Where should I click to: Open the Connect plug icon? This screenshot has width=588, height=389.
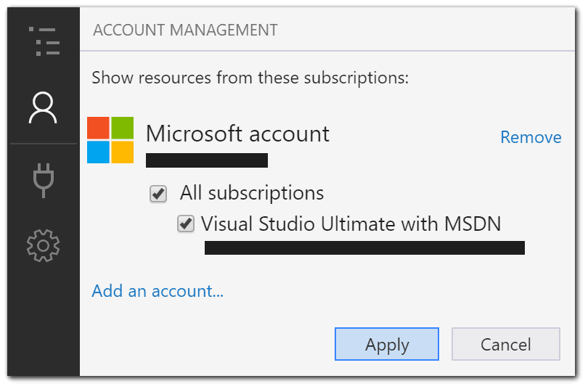tap(43, 179)
